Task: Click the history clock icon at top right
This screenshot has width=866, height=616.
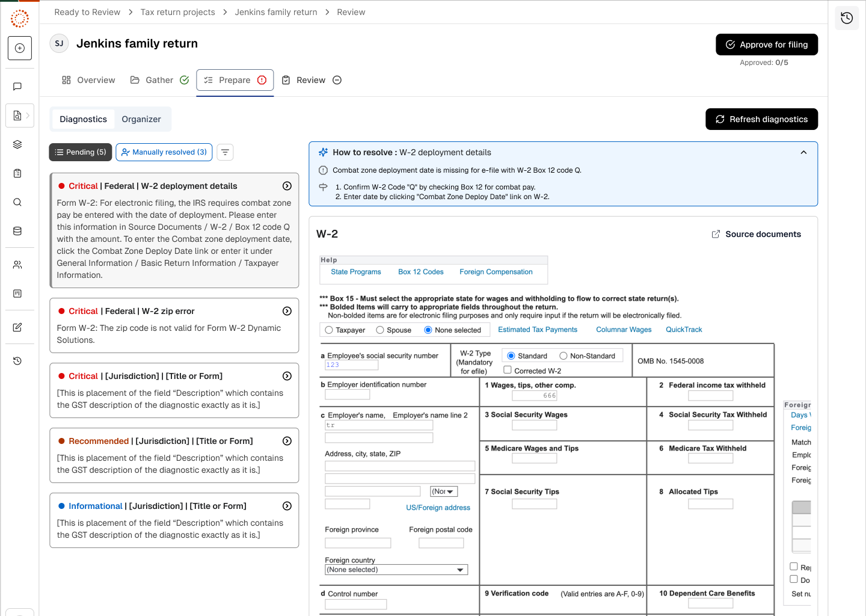Action: pyautogui.click(x=847, y=18)
